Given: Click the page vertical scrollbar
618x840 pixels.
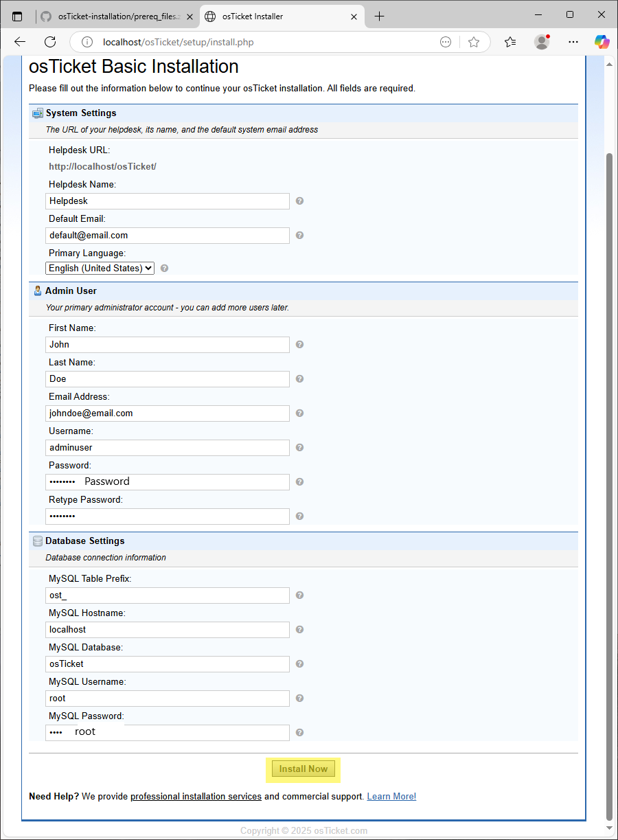Looking at the screenshot, I should coord(608,486).
